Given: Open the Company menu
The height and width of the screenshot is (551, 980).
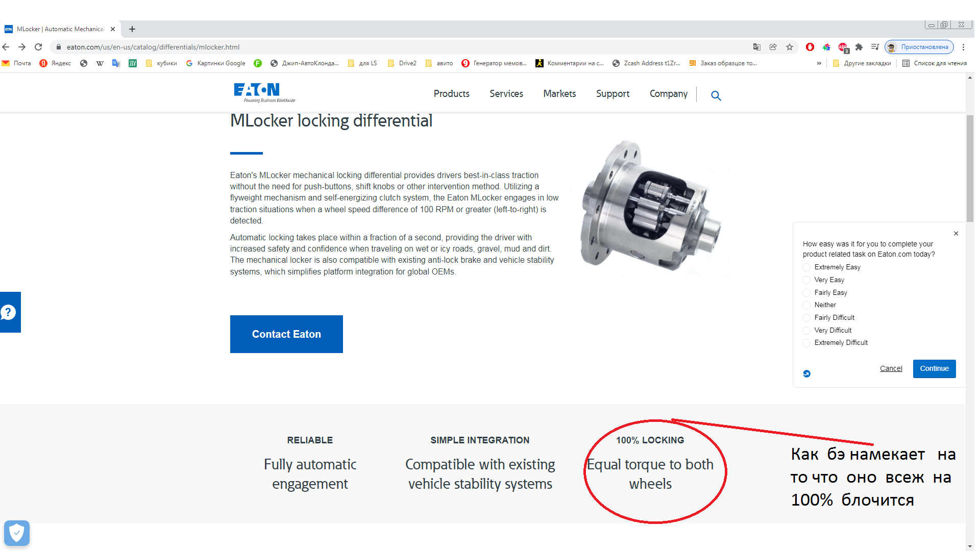Looking at the screenshot, I should pos(669,94).
